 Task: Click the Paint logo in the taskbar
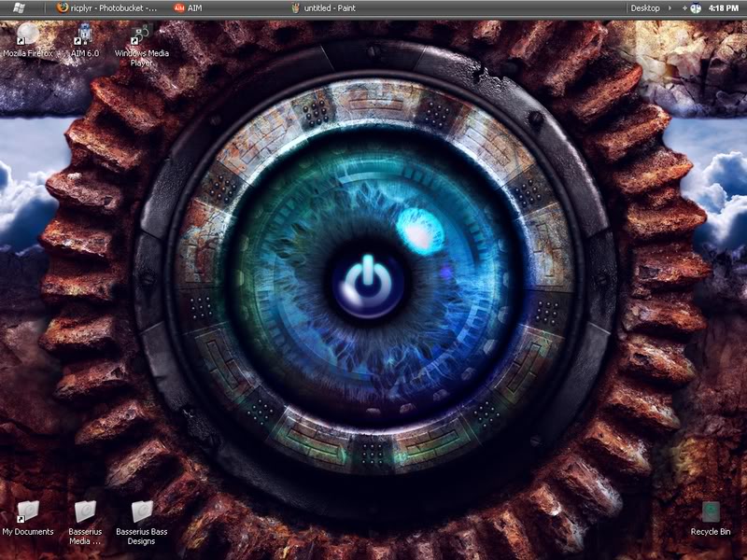click(295, 7)
